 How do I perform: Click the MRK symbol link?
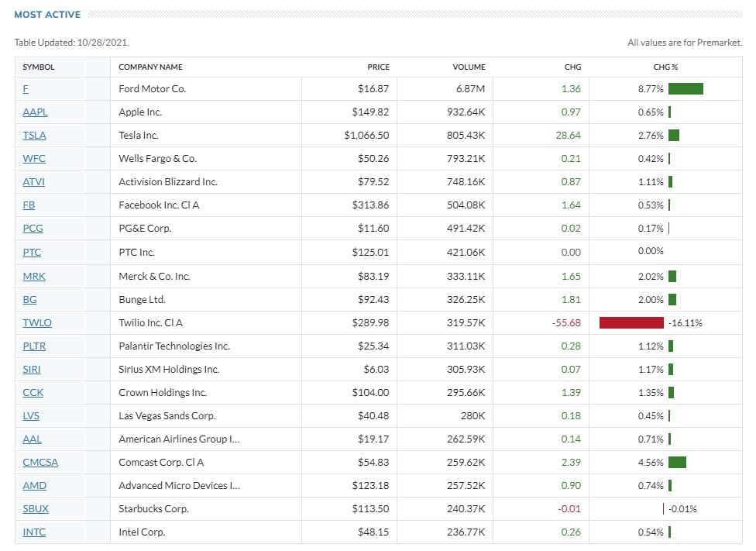pyautogui.click(x=34, y=277)
